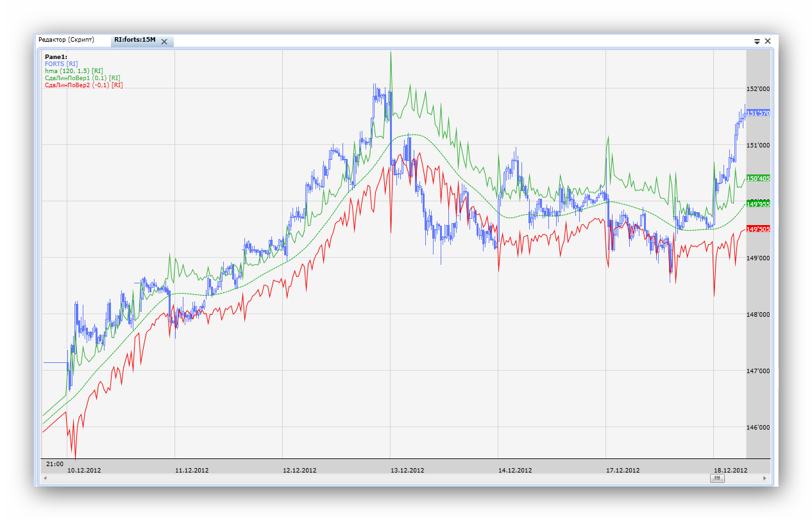Click the hma (120, 1,5) [RI] legend

[74, 71]
